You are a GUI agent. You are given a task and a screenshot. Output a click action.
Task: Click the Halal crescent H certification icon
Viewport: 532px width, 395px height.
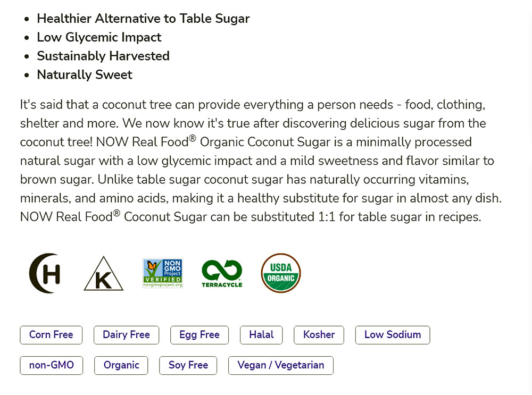(45, 273)
